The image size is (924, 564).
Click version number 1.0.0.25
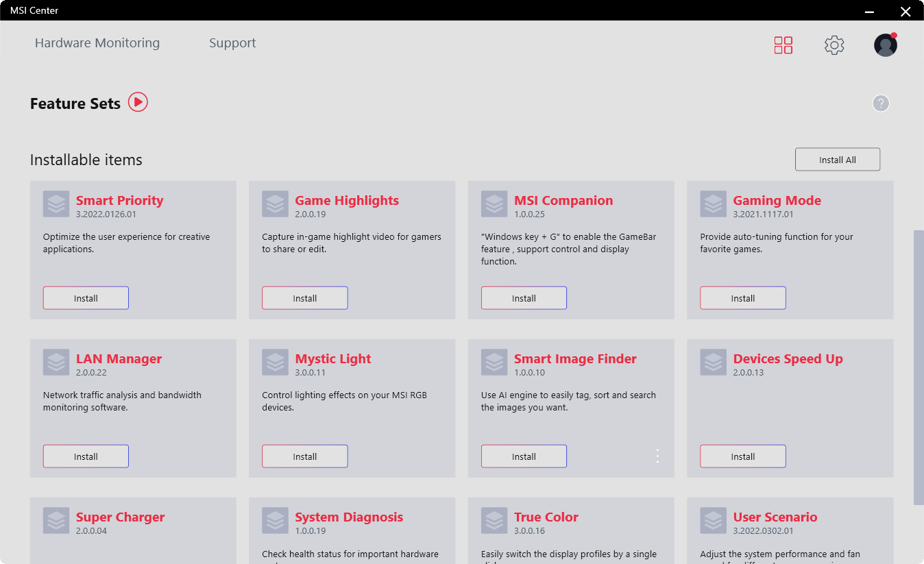coord(530,214)
